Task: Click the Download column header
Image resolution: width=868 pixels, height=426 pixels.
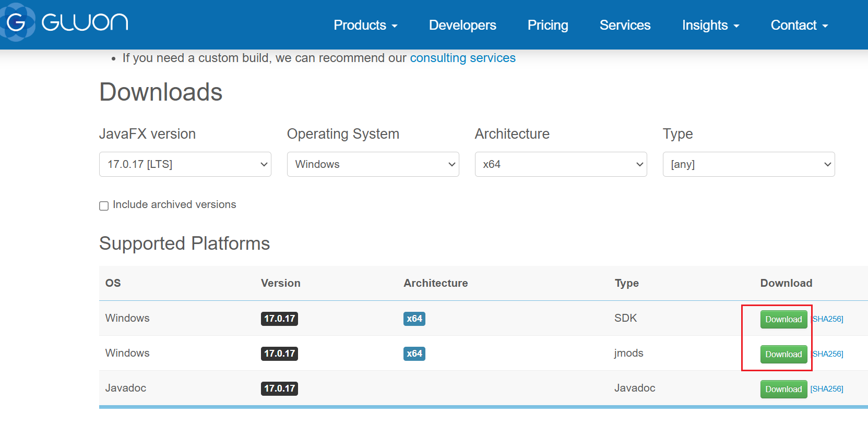Action: pyautogui.click(x=787, y=283)
